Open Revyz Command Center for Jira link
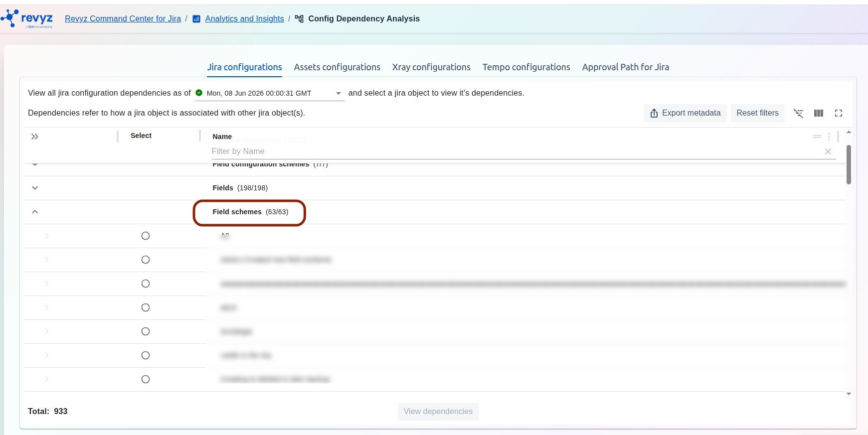The width and height of the screenshot is (868, 435). point(123,19)
